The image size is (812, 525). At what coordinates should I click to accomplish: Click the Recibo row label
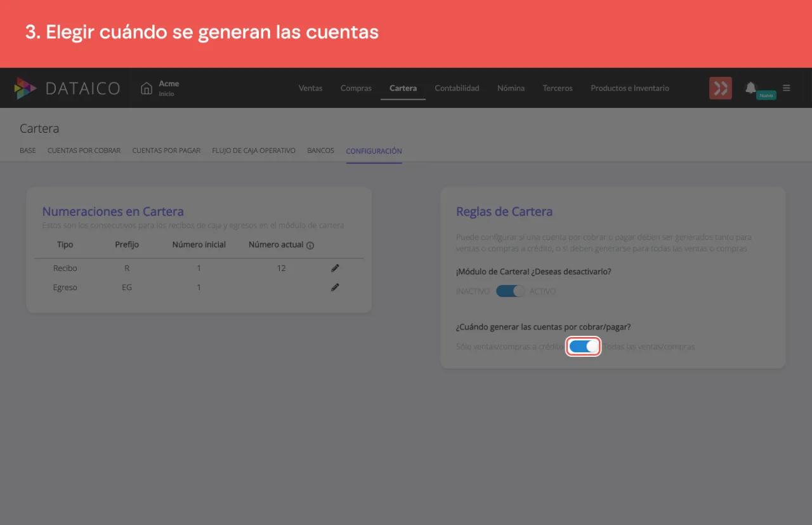pyautogui.click(x=65, y=268)
